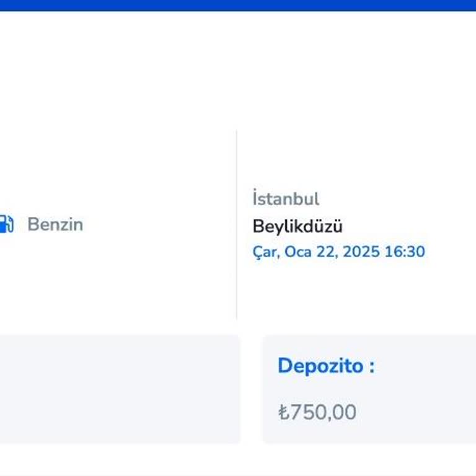Click the white gap between the two cards

[251, 389]
